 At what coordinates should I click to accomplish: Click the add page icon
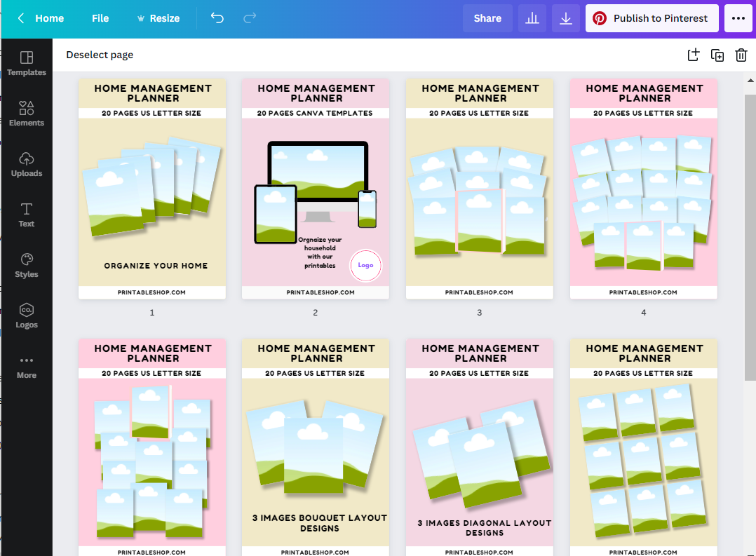693,55
